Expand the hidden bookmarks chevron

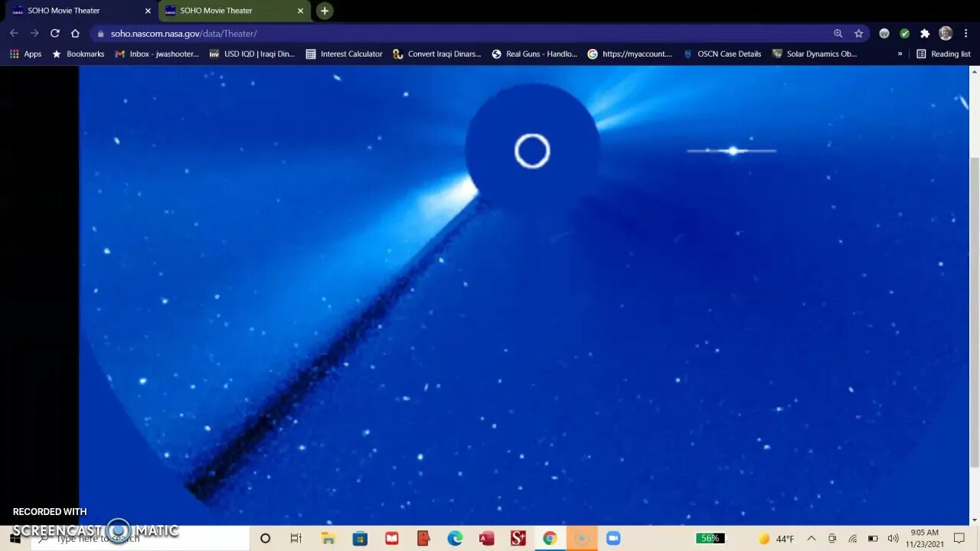(900, 54)
